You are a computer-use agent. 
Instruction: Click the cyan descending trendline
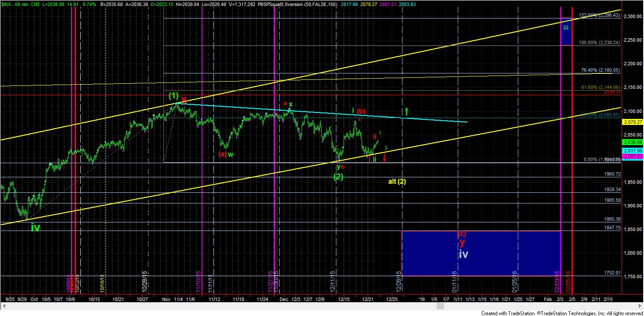(322, 112)
